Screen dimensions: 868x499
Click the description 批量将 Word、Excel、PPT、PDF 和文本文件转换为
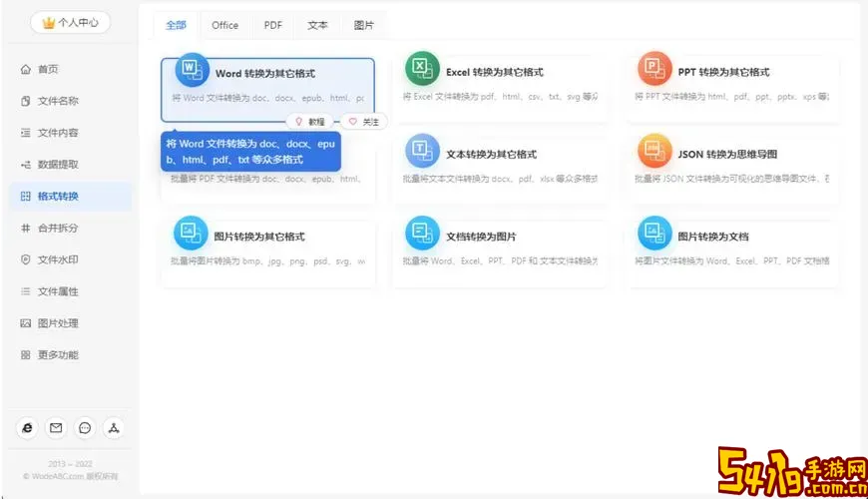(x=500, y=260)
